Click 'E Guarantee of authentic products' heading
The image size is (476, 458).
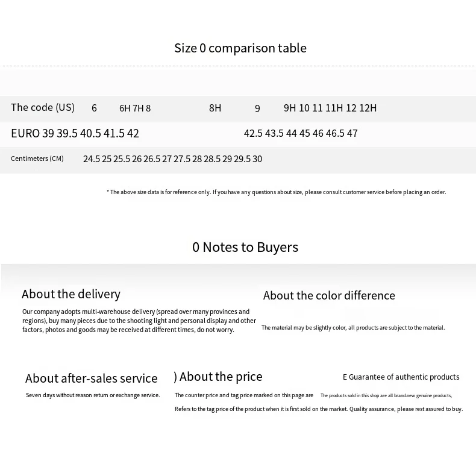(401, 377)
